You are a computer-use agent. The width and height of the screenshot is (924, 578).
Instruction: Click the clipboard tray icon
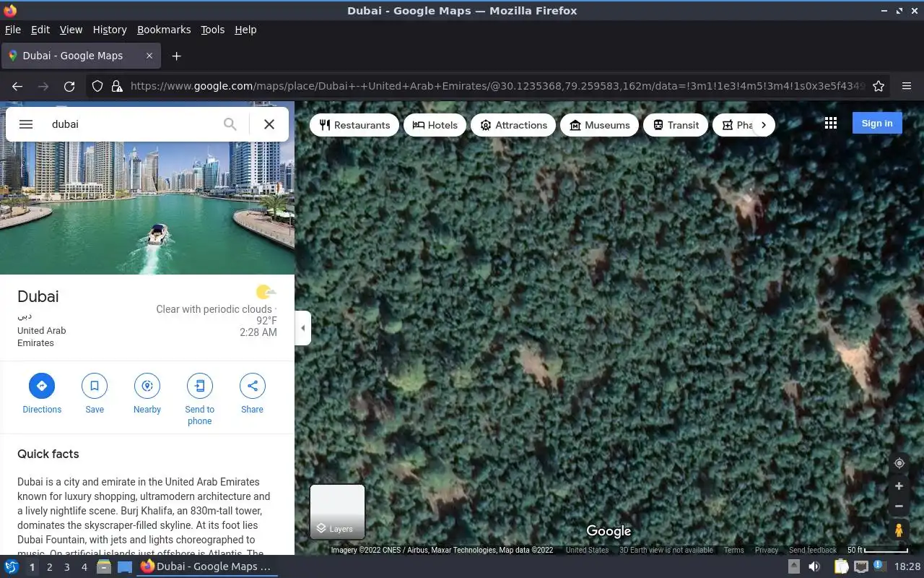[841, 566]
